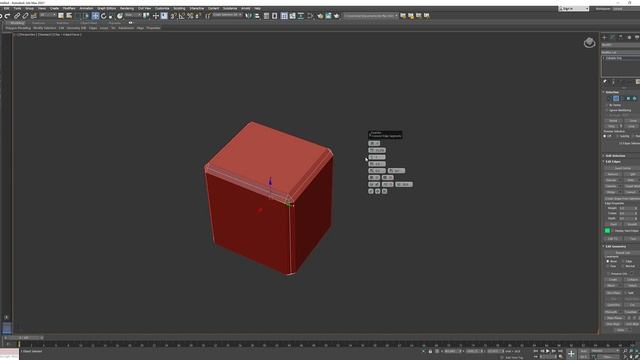Toggle the Percent Snap icon
This screenshot has height=360, width=640.
pos(190,16)
